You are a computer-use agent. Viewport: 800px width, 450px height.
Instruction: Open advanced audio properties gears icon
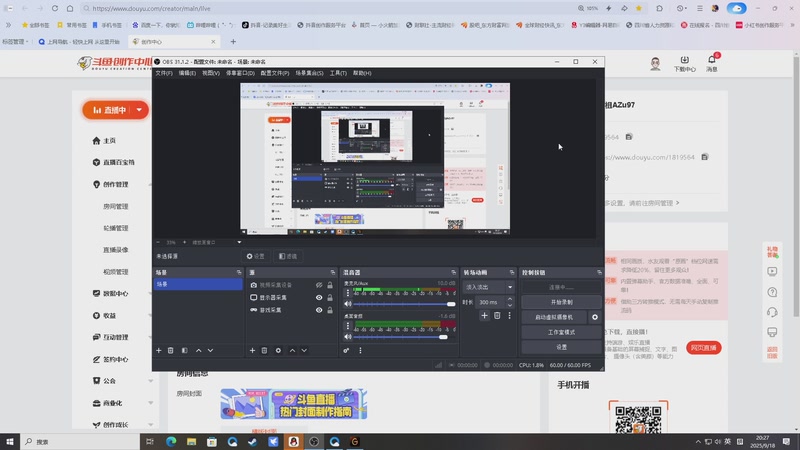[x=346, y=351]
